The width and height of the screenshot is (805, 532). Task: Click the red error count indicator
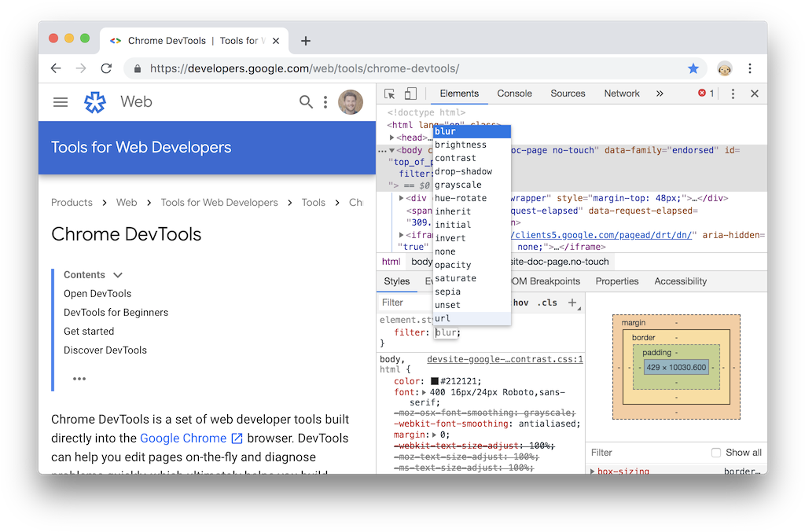706,94
